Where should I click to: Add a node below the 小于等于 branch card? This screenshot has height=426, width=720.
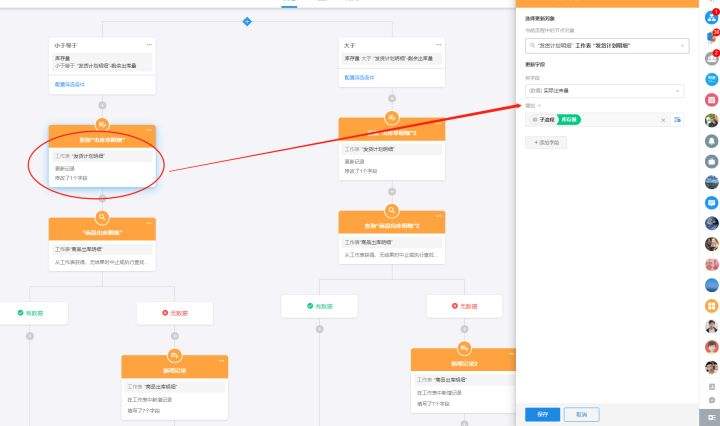[102, 106]
